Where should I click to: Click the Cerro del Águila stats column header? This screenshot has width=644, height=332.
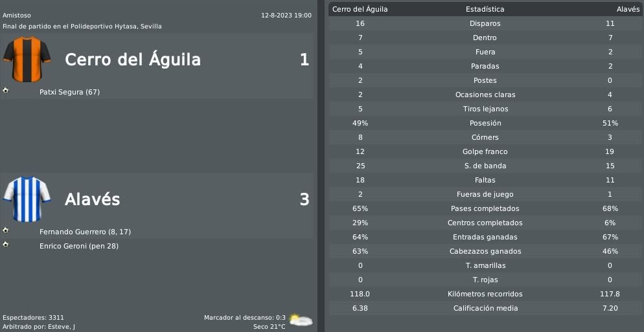(x=360, y=9)
